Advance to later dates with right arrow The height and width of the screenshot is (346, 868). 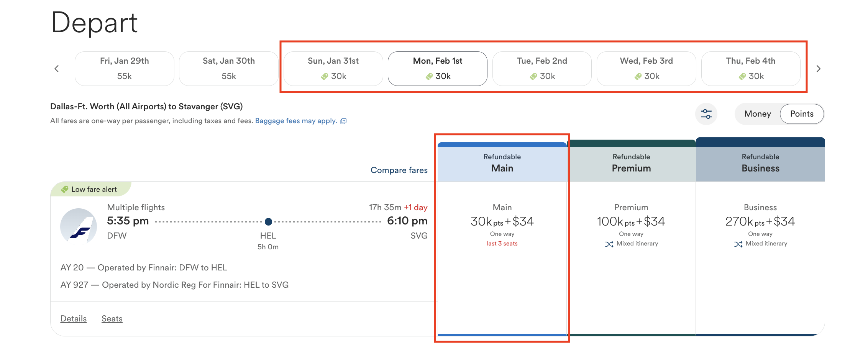[818, 69]
